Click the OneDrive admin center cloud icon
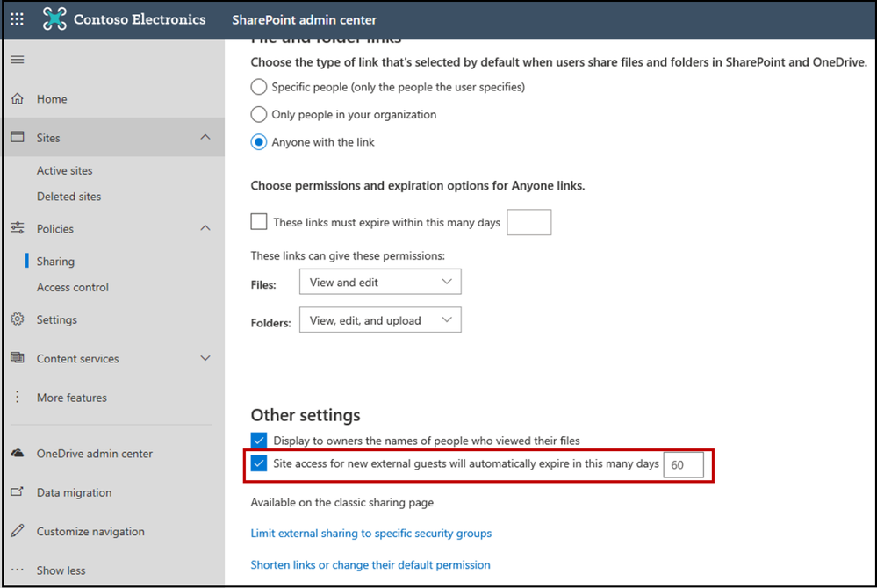Image resolution: width=877 pixels, height=588 pixels. click(18, 454)
